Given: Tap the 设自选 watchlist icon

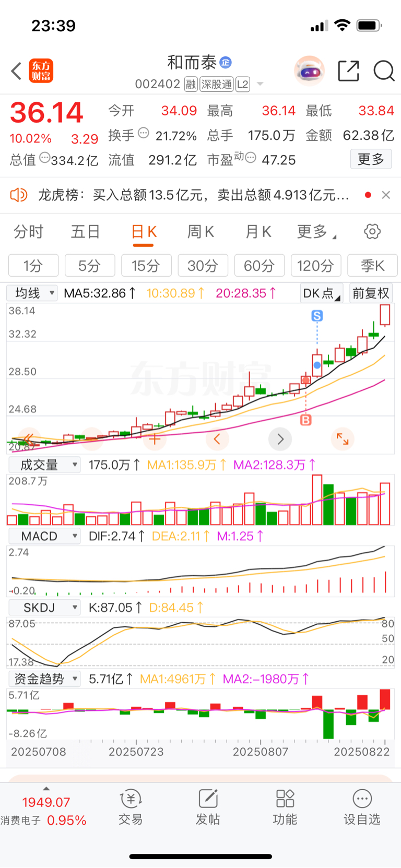Looking at the screenshot, I should coord(362,807).
